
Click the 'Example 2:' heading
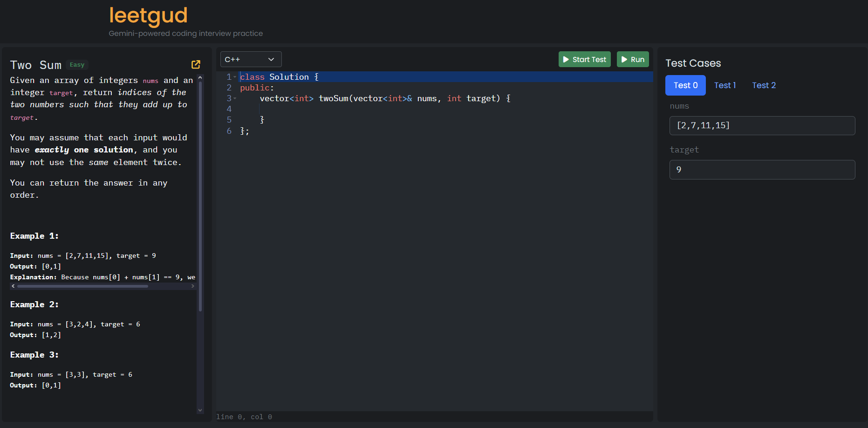(x=34, y=304)
